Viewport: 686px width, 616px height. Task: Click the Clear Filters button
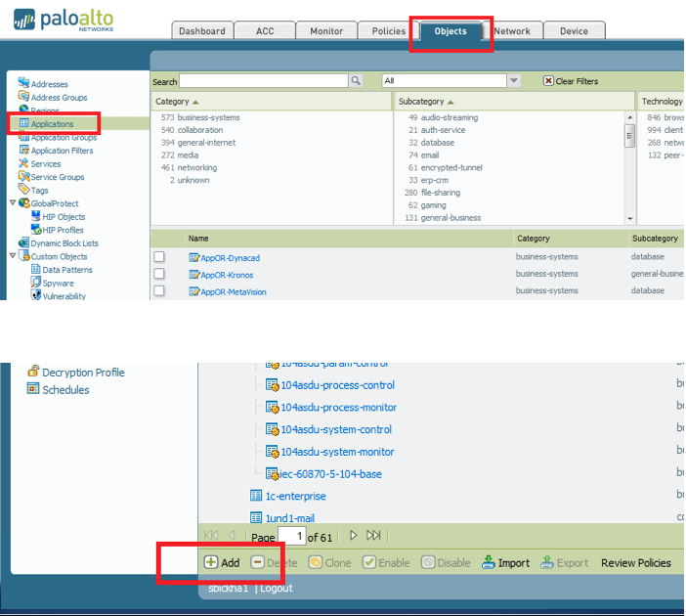571,81
